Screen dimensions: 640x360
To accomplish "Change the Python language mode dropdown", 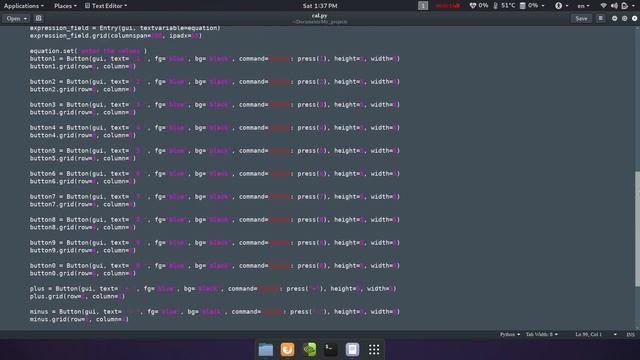I will coord(510,334).
